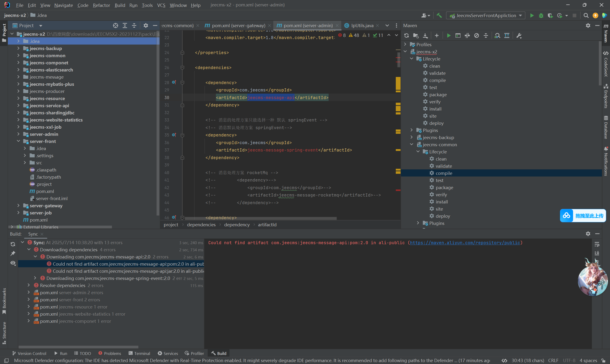
Task: Toggle the eye view filter in Build
Action: 13,263
